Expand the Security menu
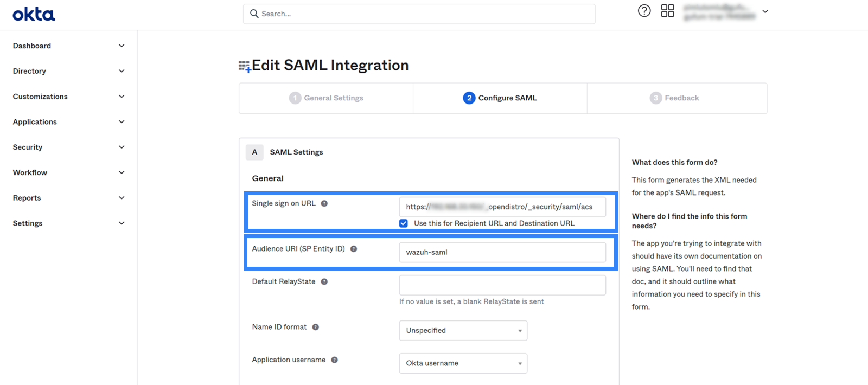Screen dimensions: 868x385 [x=68, y=147]
